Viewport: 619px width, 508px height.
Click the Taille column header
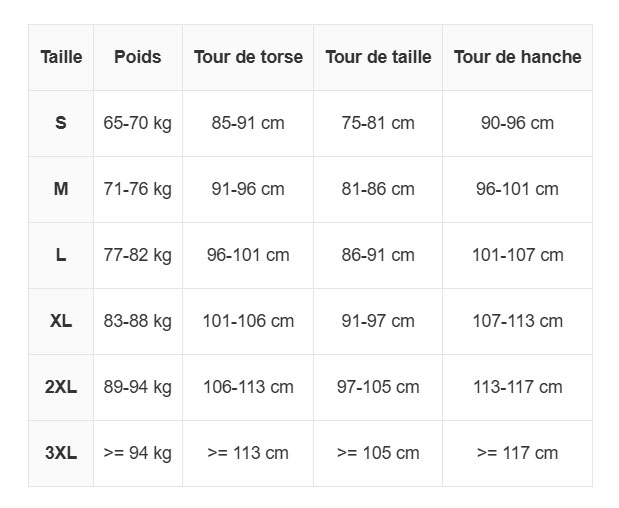pyautogui.click(x=61, y=57)
